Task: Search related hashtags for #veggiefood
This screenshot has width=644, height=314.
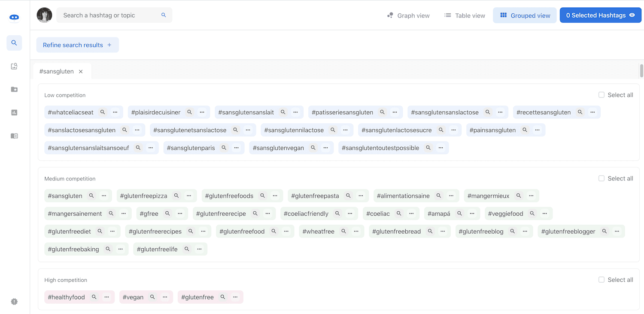Action: 532,213
